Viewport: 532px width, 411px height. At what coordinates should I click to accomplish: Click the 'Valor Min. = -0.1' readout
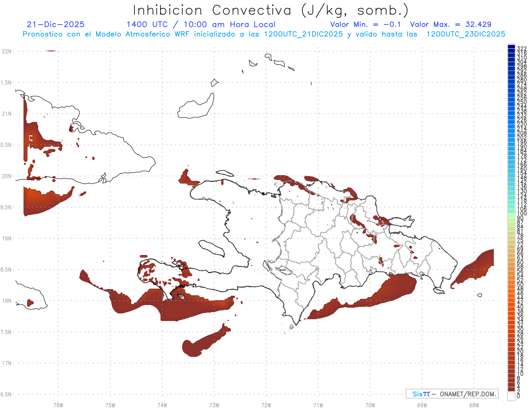(x=366, y=24)
